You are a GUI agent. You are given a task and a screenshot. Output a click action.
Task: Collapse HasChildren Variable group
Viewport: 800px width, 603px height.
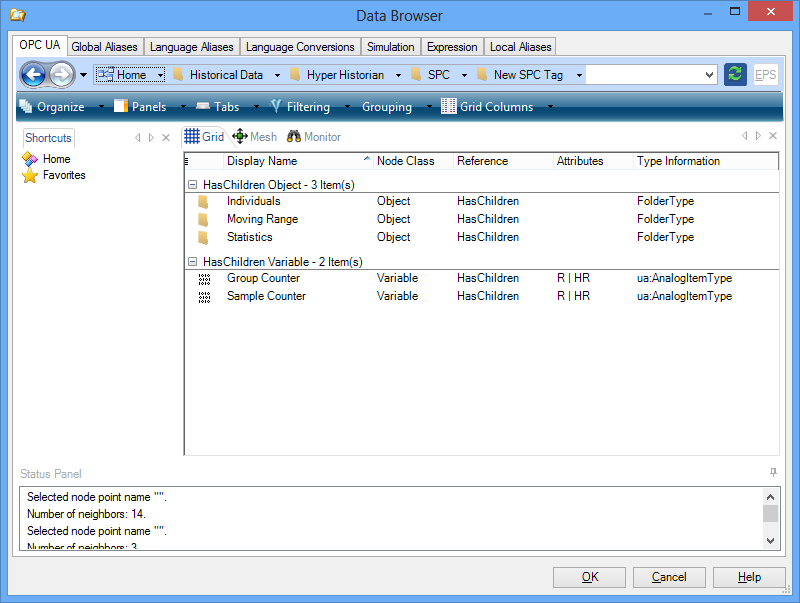(x=192, y=262)
